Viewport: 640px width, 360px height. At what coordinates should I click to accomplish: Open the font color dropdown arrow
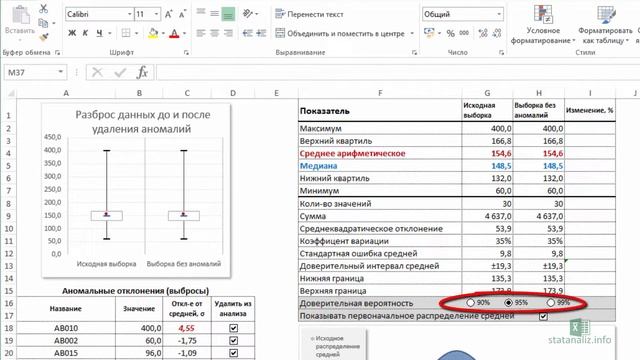(x=184, y=33)
